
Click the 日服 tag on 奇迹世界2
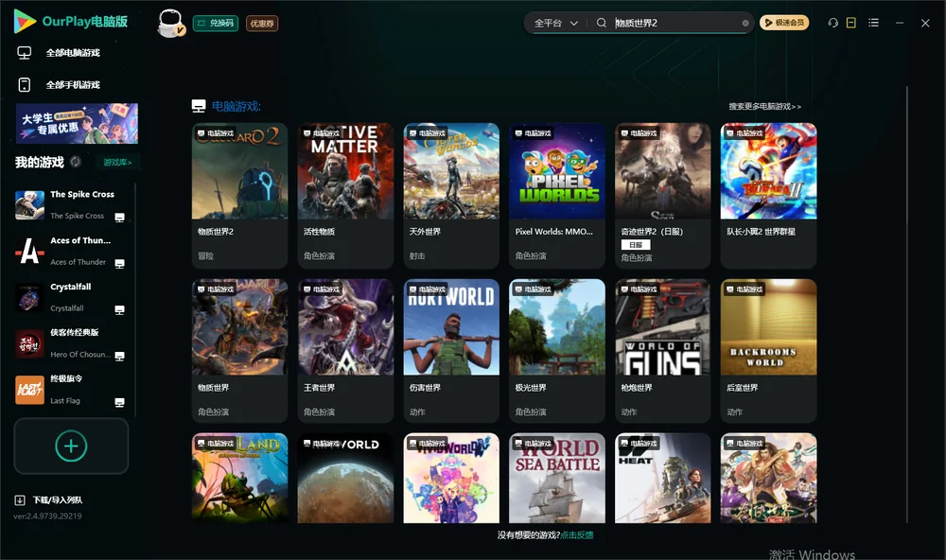(636, 244)
